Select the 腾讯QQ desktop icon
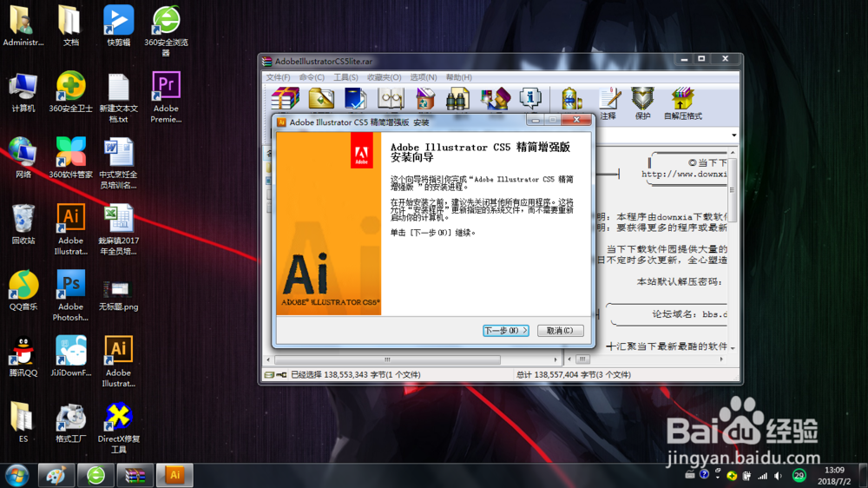Image resolution: width=868 pixels, height=488 pixels. [23, 356]
